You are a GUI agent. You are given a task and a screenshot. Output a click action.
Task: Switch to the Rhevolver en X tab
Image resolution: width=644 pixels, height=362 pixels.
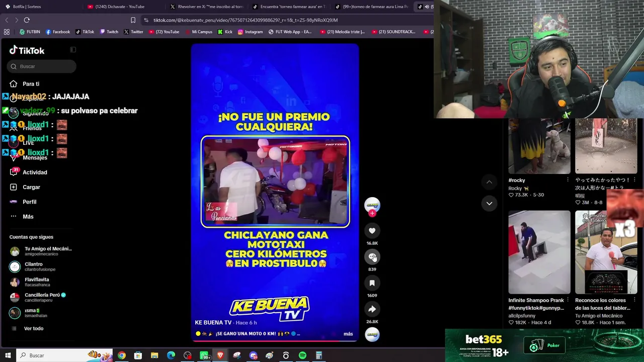[206, 7]
